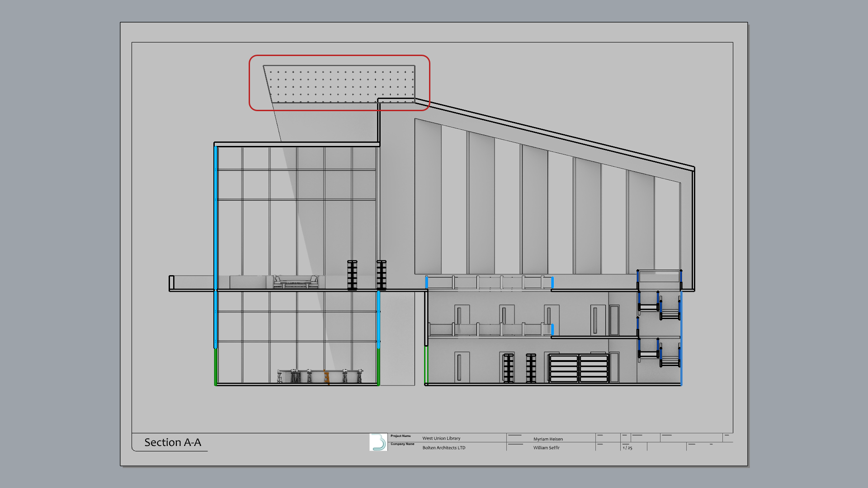The height and width of the screenshot is (488, 868).
Task: Click the Company Name label
Action: 402,444
